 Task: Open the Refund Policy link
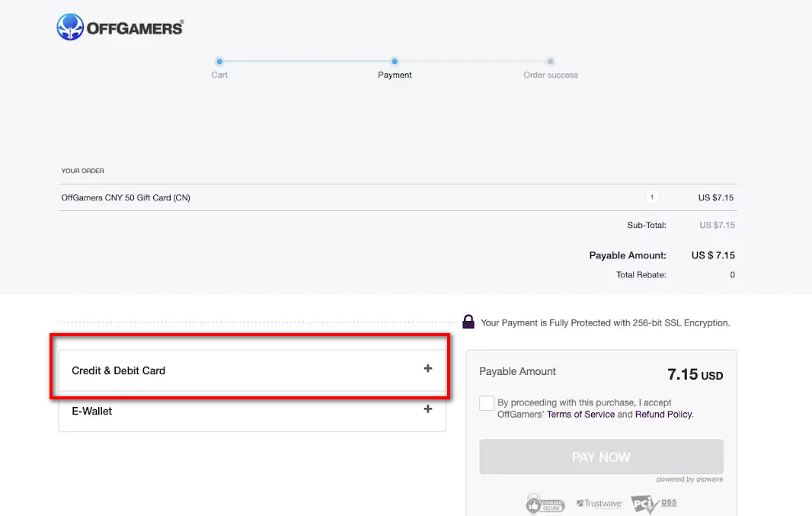[663, 415]
